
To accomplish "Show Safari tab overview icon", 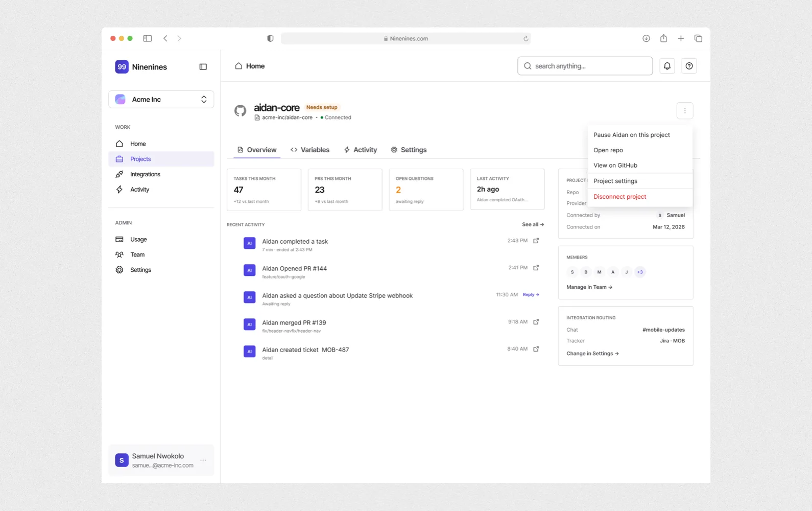I will tap(698, 38).
